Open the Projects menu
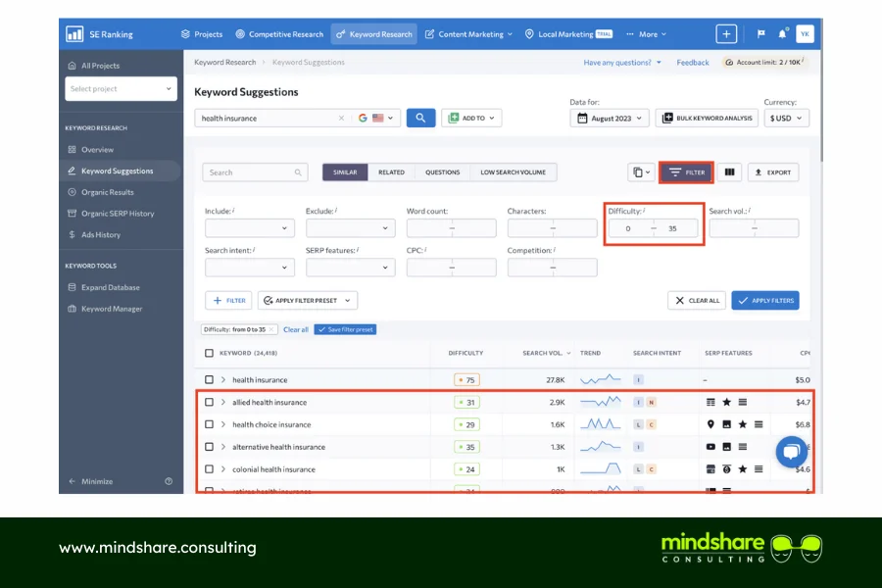This screenshot has width=882, height=588. pos(202,34)
